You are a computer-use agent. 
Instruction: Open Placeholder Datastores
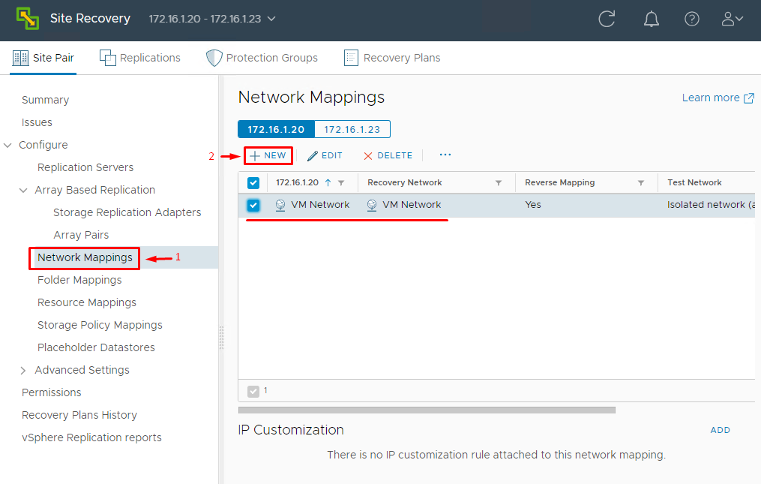click(96, 348)
